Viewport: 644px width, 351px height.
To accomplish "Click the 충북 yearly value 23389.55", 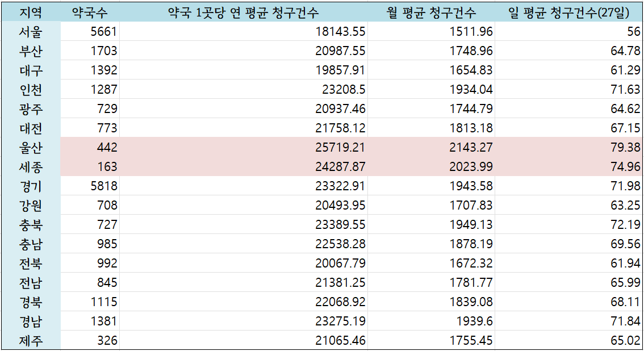I will (340, 225).
